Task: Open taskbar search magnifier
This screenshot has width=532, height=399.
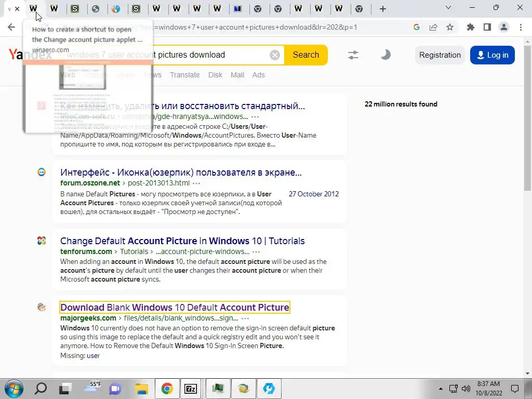Action: 41,389
